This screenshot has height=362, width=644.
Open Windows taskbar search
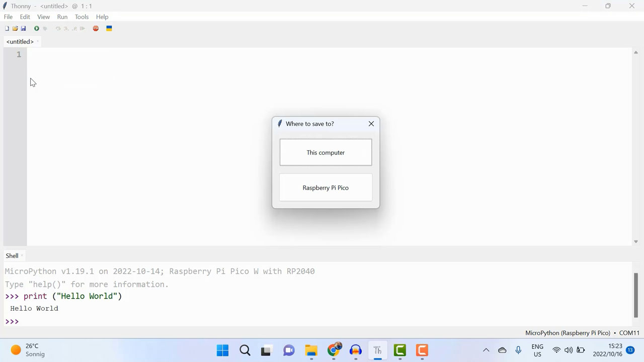[245, 350]
